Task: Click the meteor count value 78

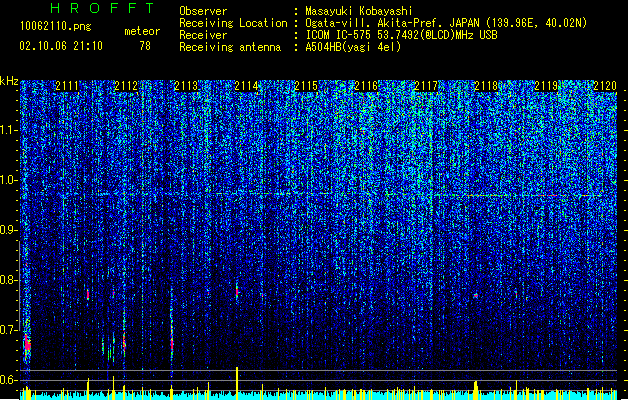Action: (x=145, y=46)
